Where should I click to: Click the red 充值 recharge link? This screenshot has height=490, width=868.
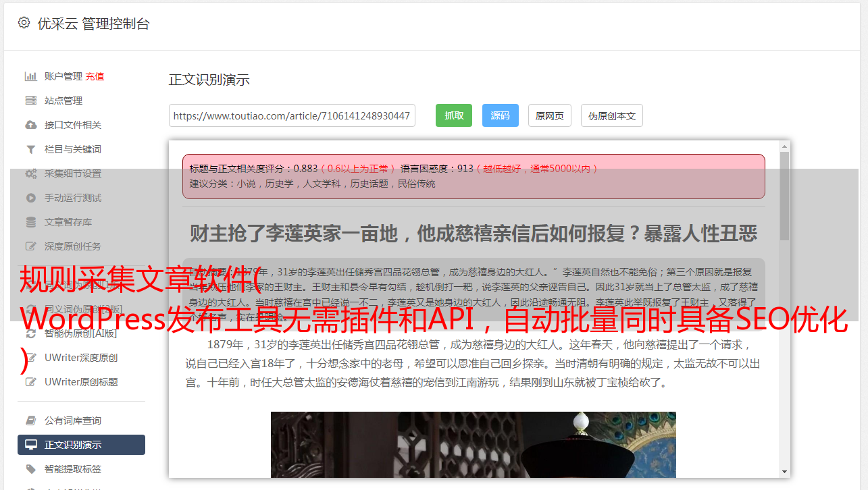pyautogui.click(x=95, y=76)
